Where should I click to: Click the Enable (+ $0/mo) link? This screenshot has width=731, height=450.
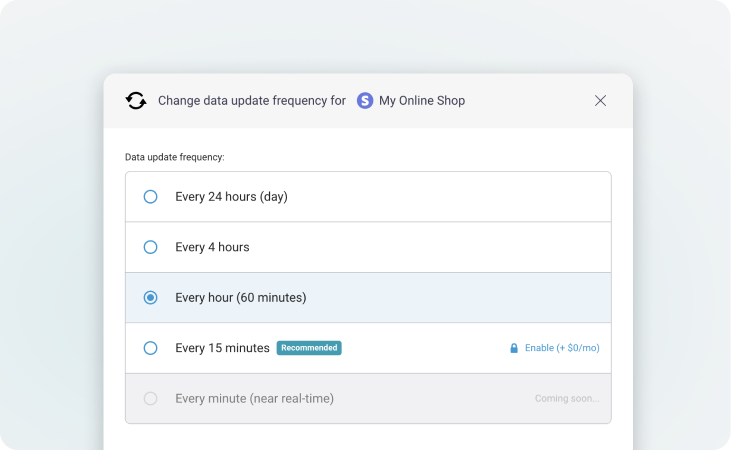tap(562, 348)
